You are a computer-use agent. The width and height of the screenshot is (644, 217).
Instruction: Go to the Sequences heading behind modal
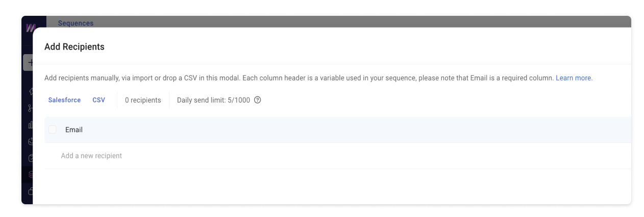[76, 23]
